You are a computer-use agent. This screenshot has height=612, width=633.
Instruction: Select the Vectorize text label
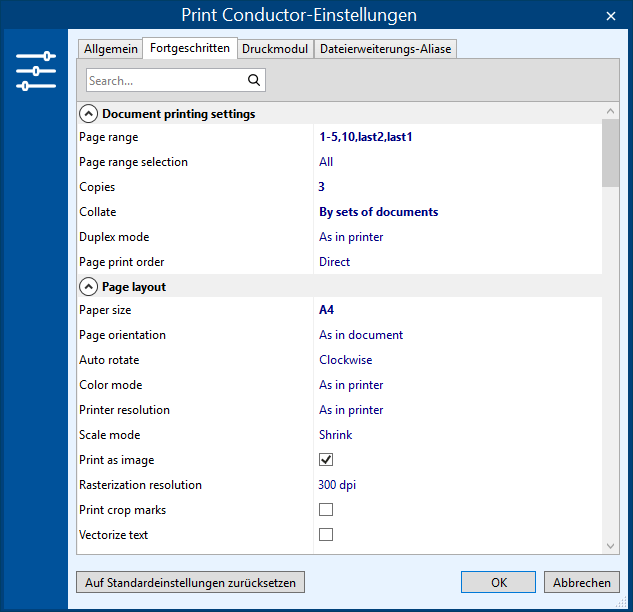113,535
